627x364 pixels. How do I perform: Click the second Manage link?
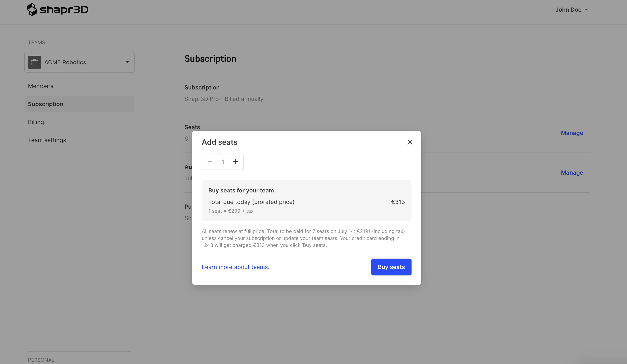(x=572, y=173)
